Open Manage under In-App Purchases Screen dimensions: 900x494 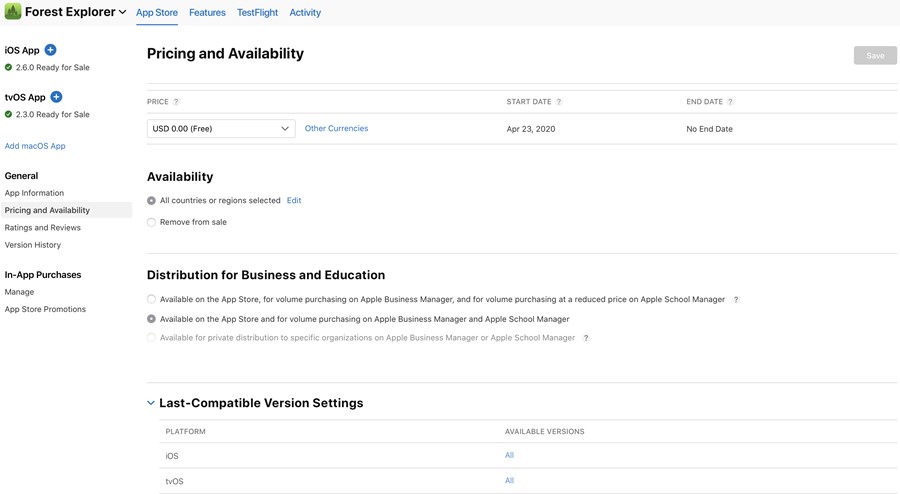click(20, 291)
